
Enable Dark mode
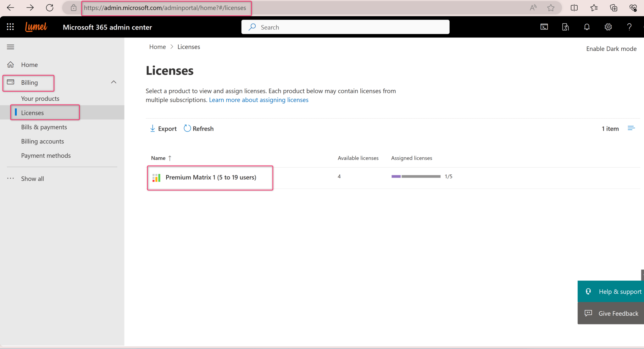click(x=611, y=48)
